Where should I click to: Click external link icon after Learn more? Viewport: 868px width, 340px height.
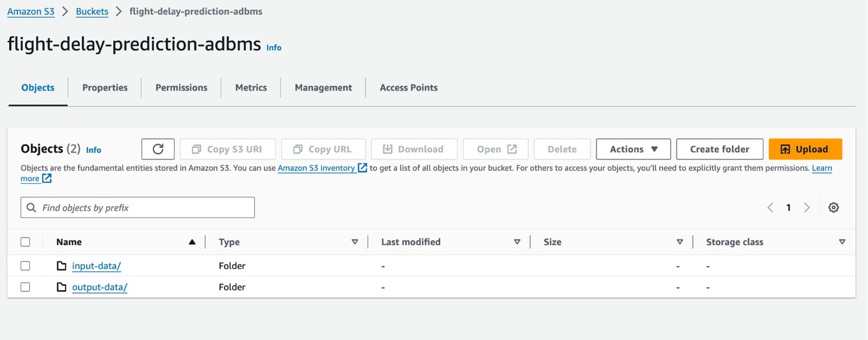point(47,178)
